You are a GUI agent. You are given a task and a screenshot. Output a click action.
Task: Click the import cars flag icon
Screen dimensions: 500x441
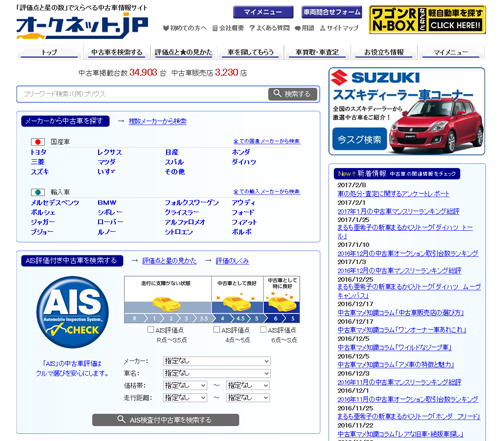(38, 192)
